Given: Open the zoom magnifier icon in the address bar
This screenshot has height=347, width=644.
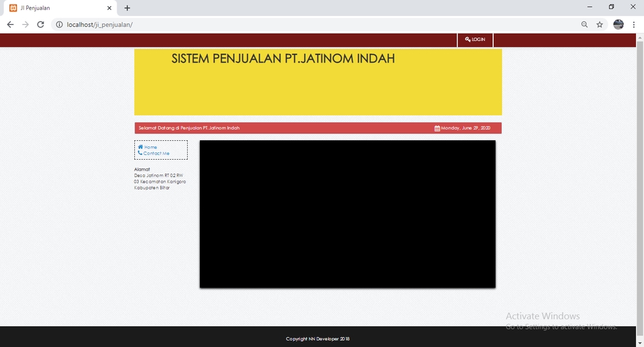Looking at the screenshot, I should point(584,25).
